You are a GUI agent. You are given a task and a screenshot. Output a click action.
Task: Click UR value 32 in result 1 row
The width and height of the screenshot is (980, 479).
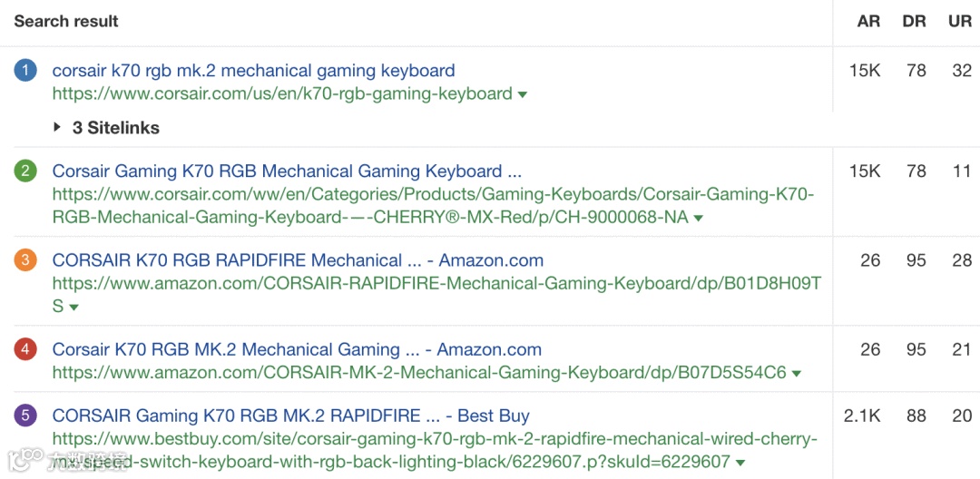(x=962, y=71)
